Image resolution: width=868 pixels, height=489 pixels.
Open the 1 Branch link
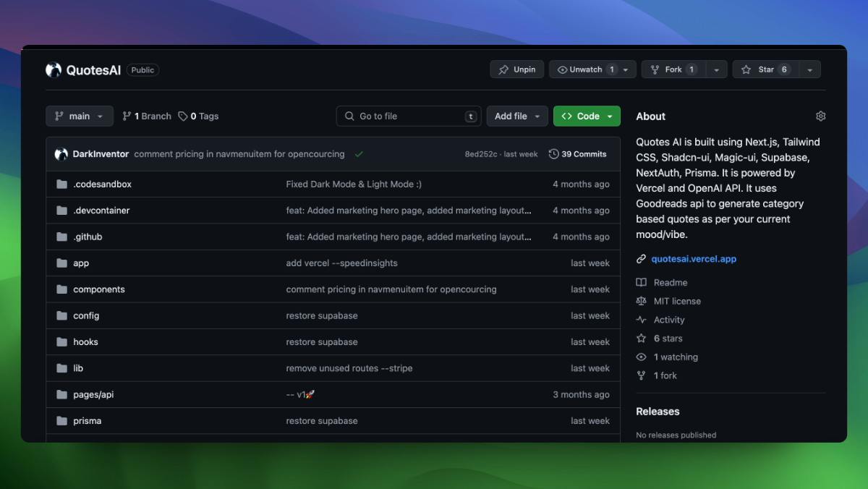tap(147, 116)
